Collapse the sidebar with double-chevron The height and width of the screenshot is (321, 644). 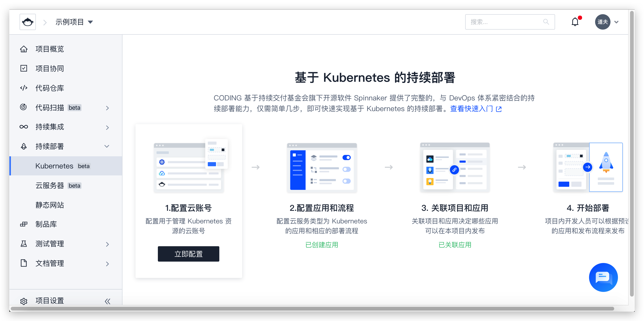pyautogui.click(x=108, y=301)
